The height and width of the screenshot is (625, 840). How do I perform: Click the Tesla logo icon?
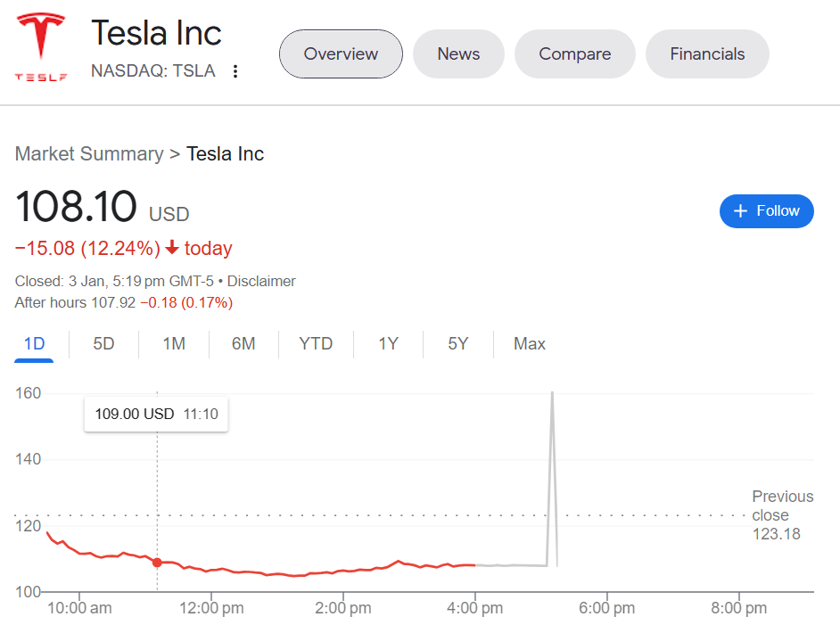(x=41, y=46)
